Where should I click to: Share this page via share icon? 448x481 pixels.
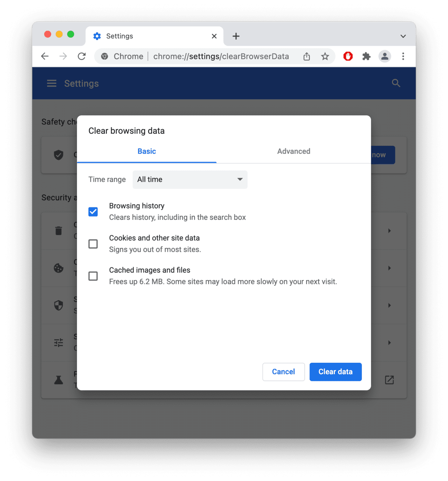[x=307, y=56]
